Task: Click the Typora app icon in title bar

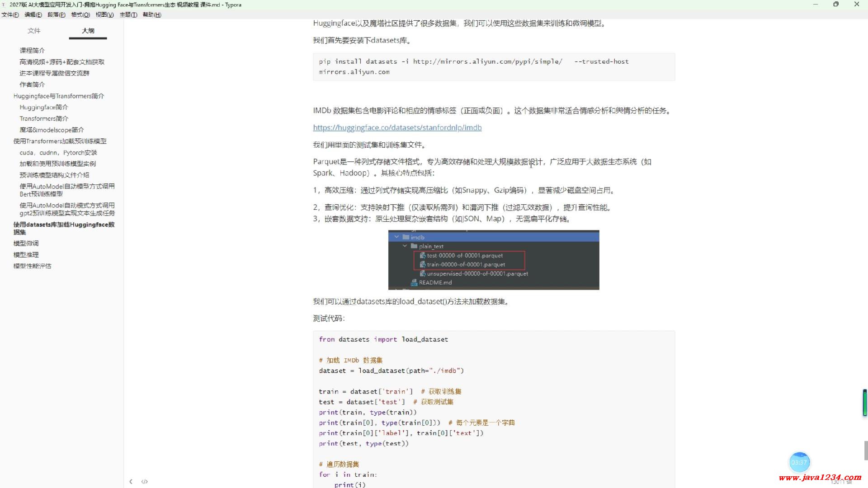Action: (x=5, y=5)
